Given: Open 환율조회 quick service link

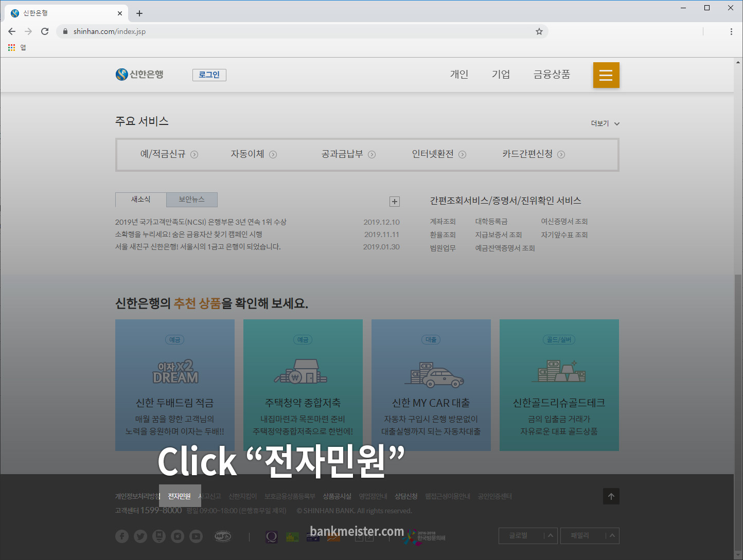Looking at the screenshot, I should coord(443,235).
